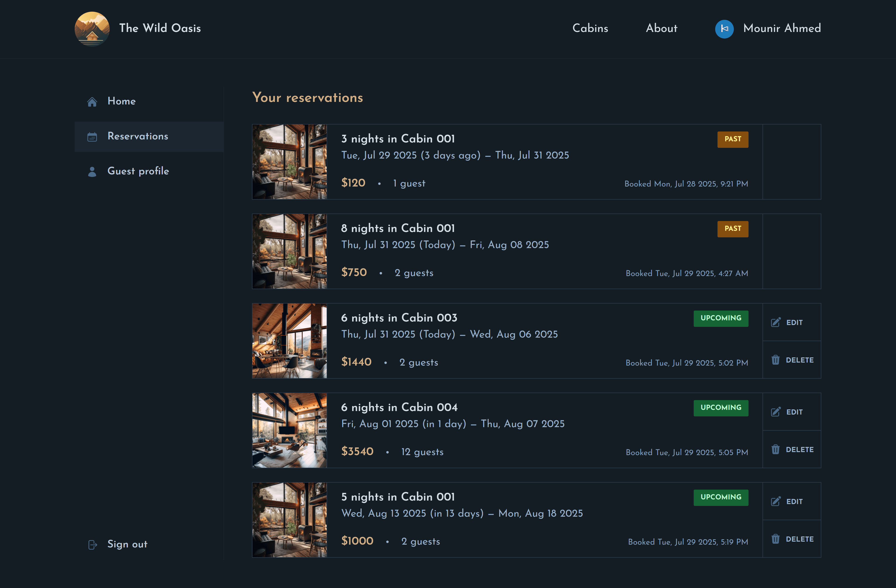896x588 pixels.
Task: Open the Cabins navigation link
Action: pyautogui.click(x=590, y=28)
